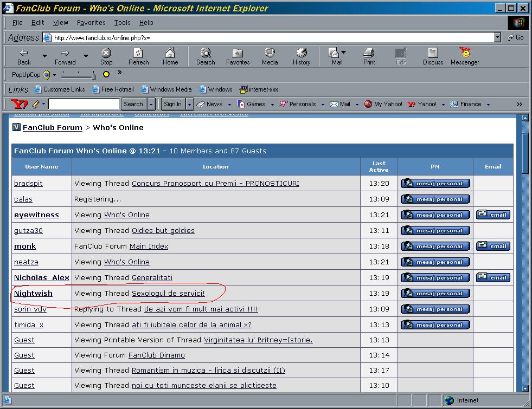Open the Media bar
This screenshot has width=532, height=409.
(270, 56)
